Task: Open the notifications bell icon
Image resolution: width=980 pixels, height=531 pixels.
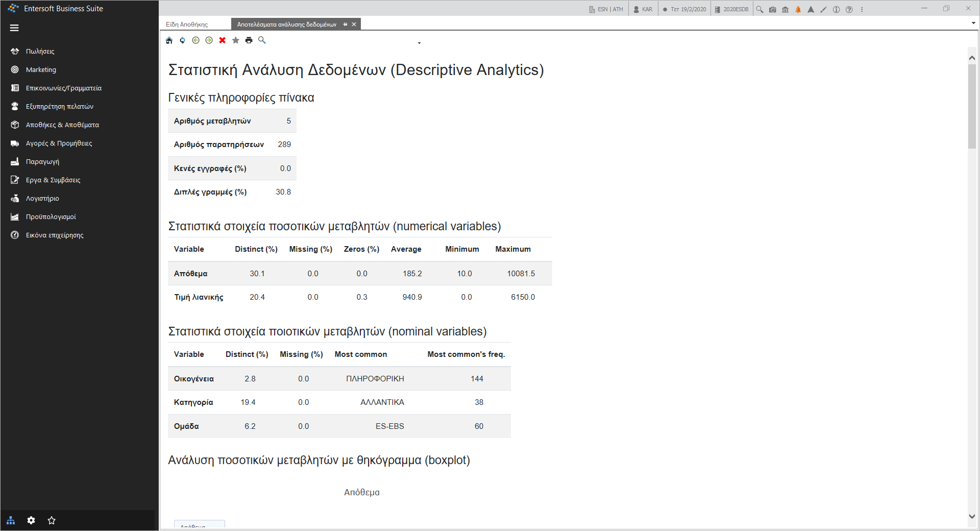Action: point(798,9)
